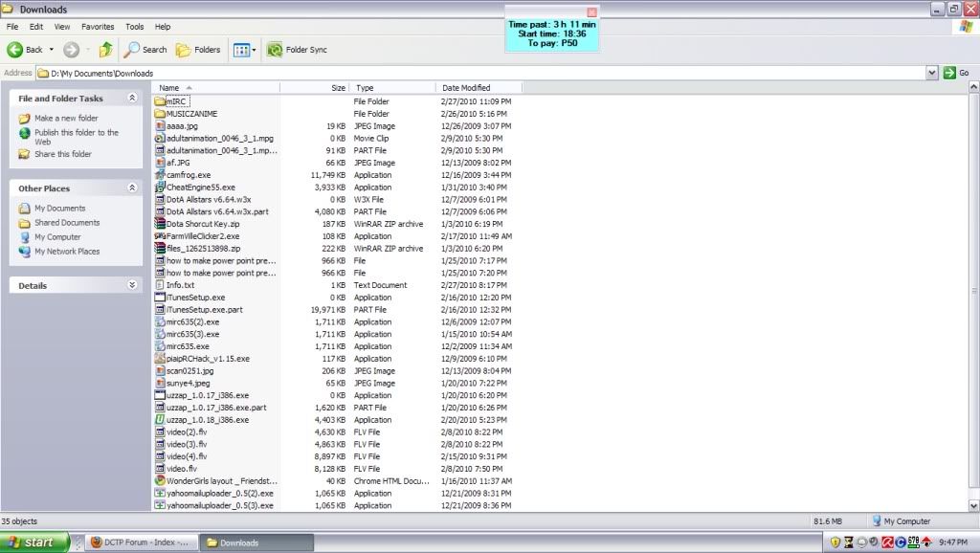Open the Windows Start menu
980x553 pixels.
[34, 542]
